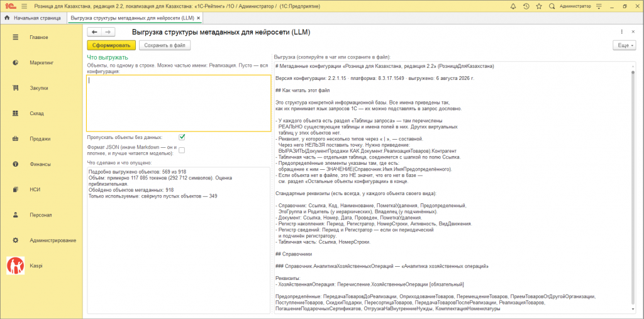Go back with the left arrow button

point(94,32)
